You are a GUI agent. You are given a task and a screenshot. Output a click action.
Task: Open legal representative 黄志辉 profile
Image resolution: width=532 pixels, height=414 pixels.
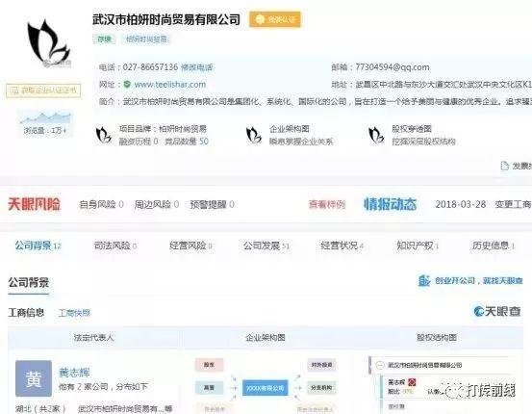(74, 373)
